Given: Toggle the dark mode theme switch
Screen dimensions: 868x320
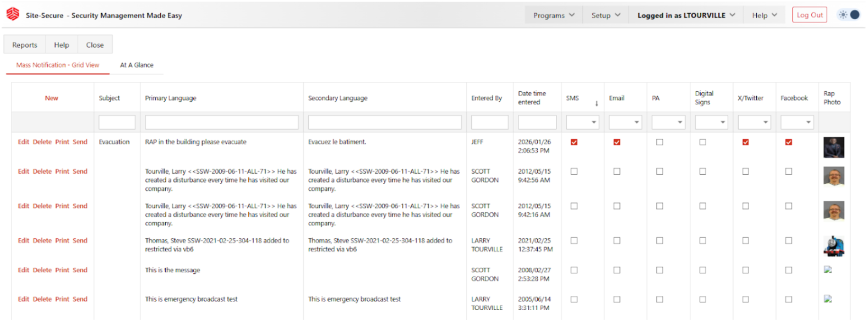Looking at the screenshot, I should click(x=849, y=15).
